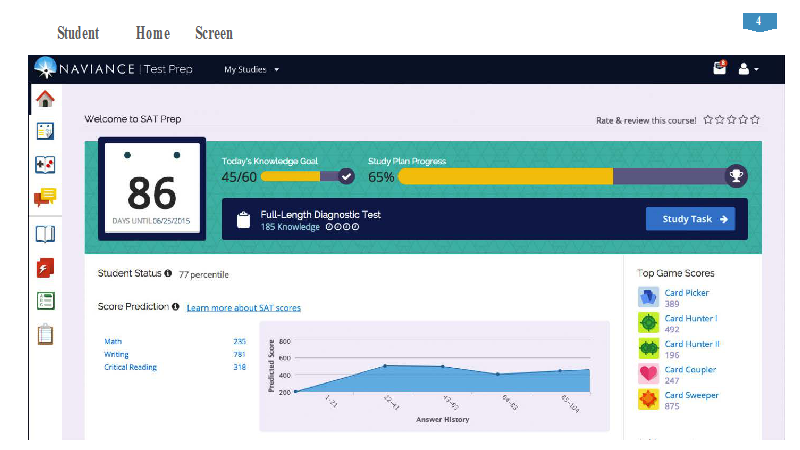
Task: Click the 86 days countdown calendar
Action: click(152, 188)
